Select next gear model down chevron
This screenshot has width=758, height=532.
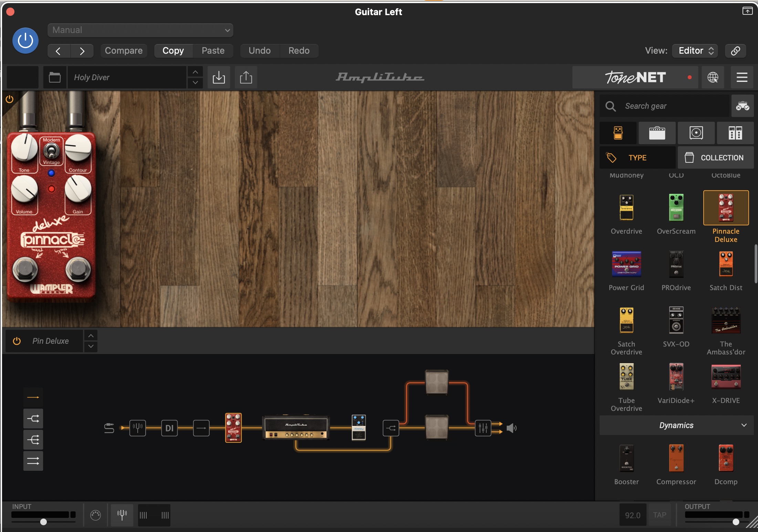91,346
